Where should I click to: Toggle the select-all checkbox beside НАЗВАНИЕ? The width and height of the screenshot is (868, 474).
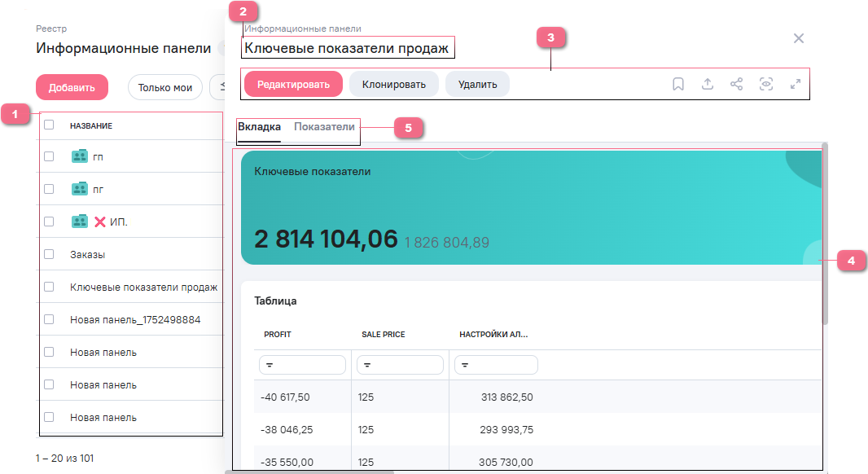coord(49,125)
